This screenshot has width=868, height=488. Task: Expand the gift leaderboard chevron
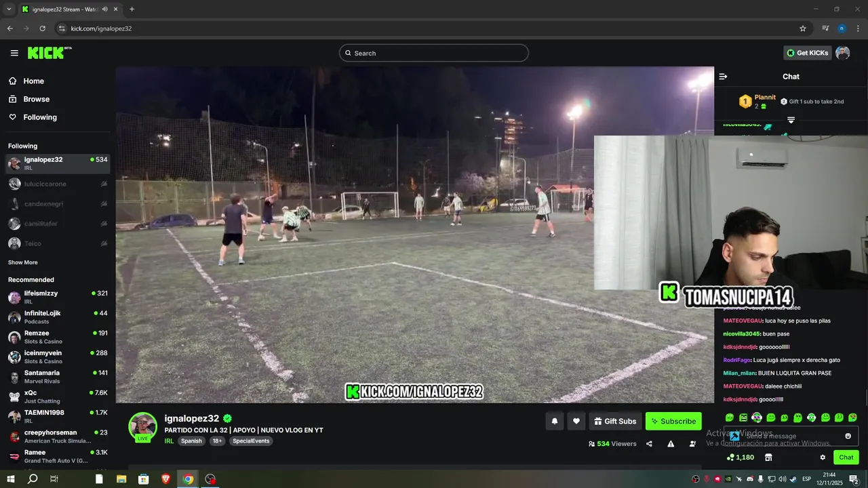point(791,120)
